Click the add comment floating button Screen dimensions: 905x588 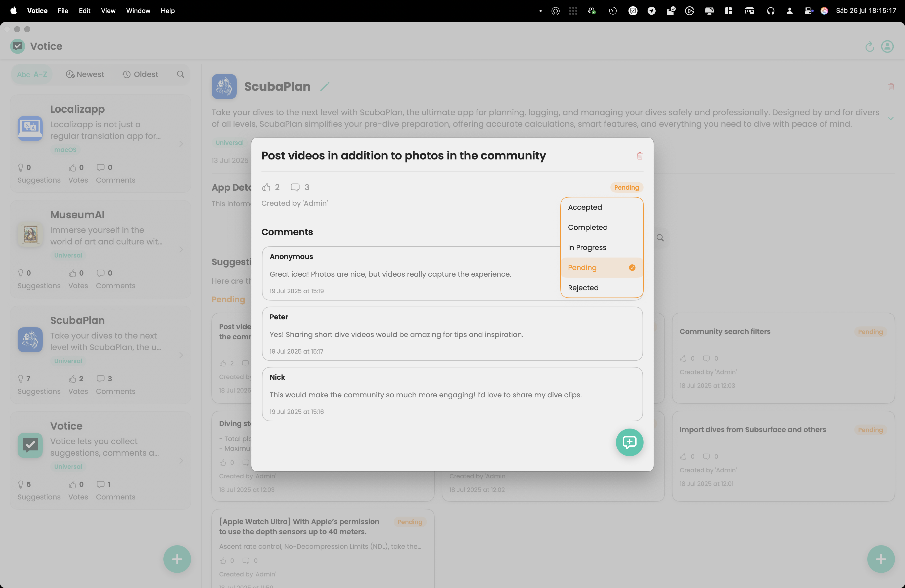click(629, 442)
